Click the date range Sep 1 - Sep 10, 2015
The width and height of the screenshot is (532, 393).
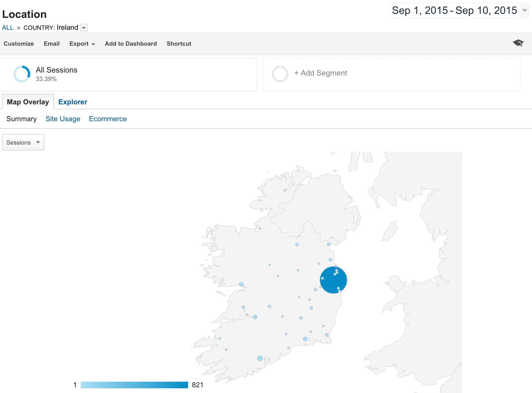(454, 10)
